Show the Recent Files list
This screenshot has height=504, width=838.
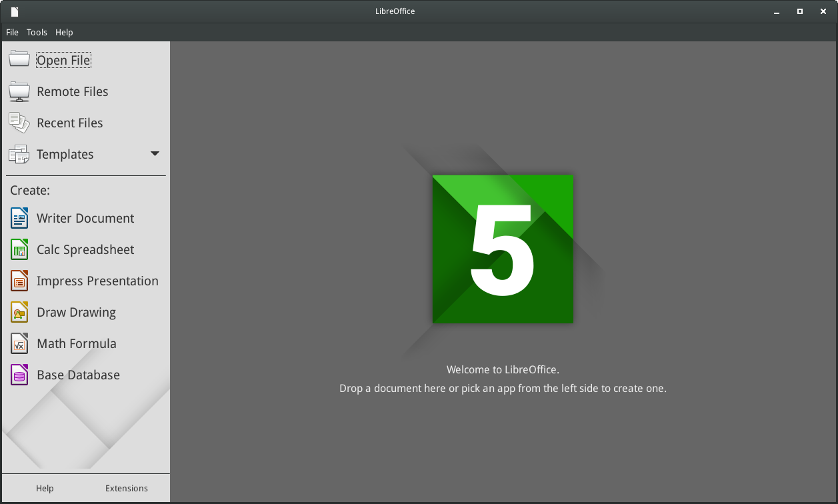pyautogui.click(x=69, y=123)
